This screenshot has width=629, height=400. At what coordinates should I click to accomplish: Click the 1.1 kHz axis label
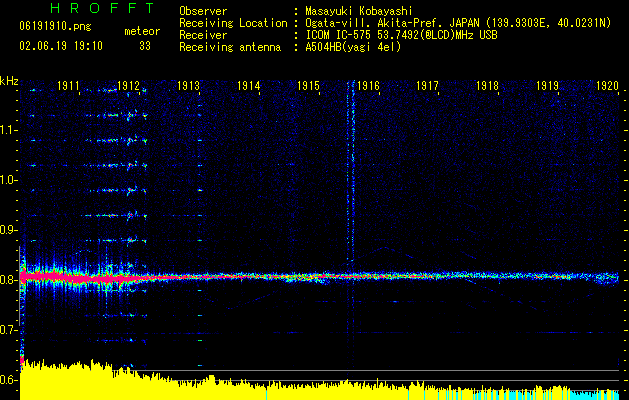click(x=9, y=130)
